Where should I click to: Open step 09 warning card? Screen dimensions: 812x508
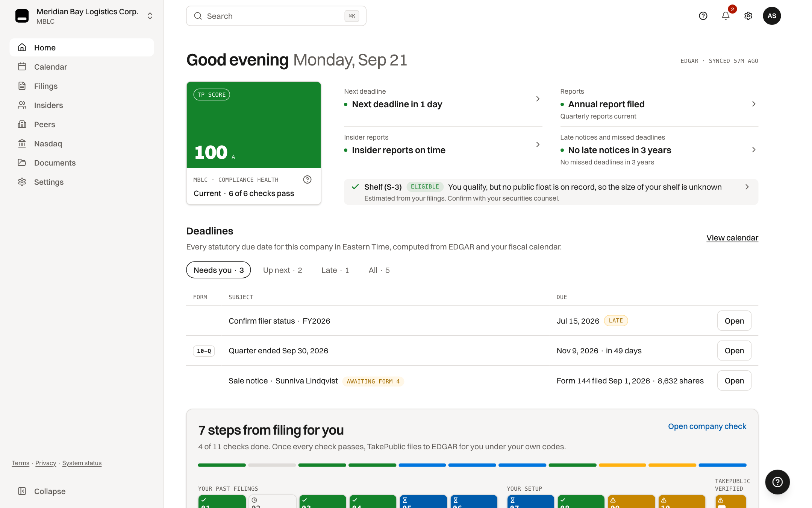[631, 502]
